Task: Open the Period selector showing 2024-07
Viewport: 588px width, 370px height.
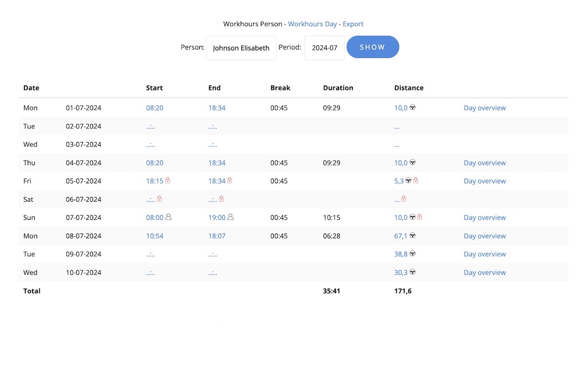Action: (x=324, y=48)
